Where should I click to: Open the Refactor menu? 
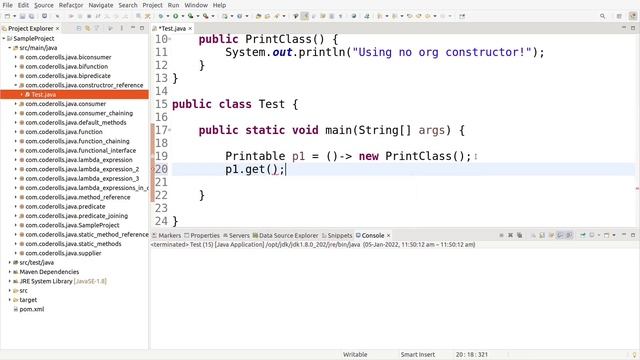71,5
